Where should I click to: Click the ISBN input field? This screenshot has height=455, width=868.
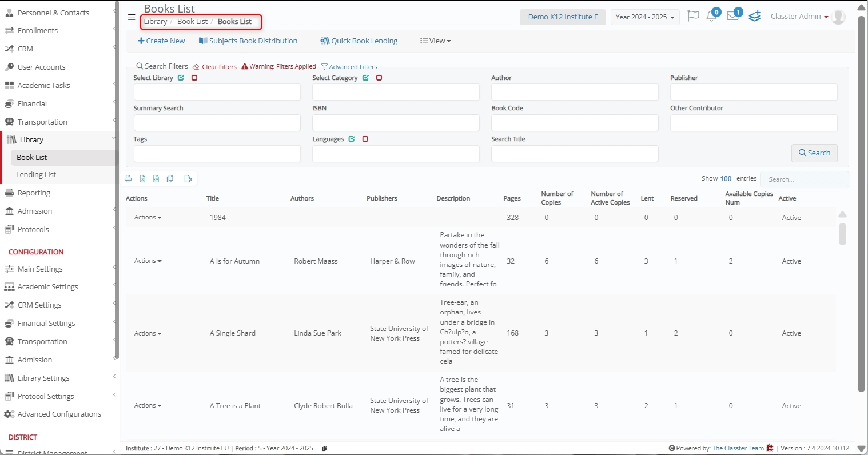point(396,123)
